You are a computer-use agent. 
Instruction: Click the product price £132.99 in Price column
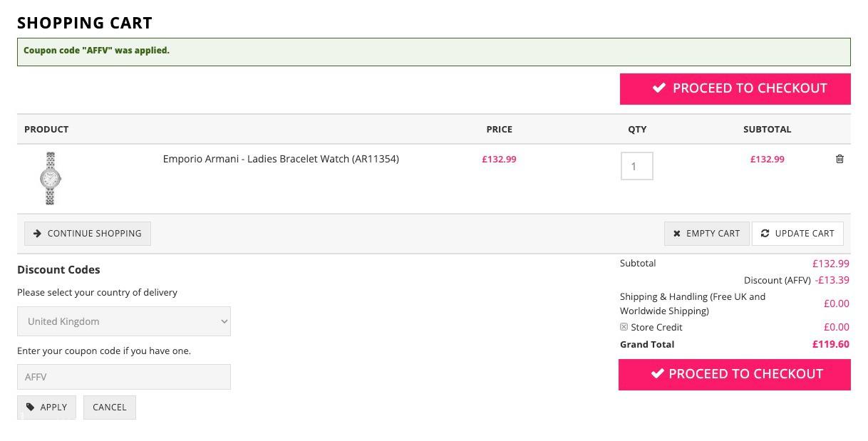point(499,159)
